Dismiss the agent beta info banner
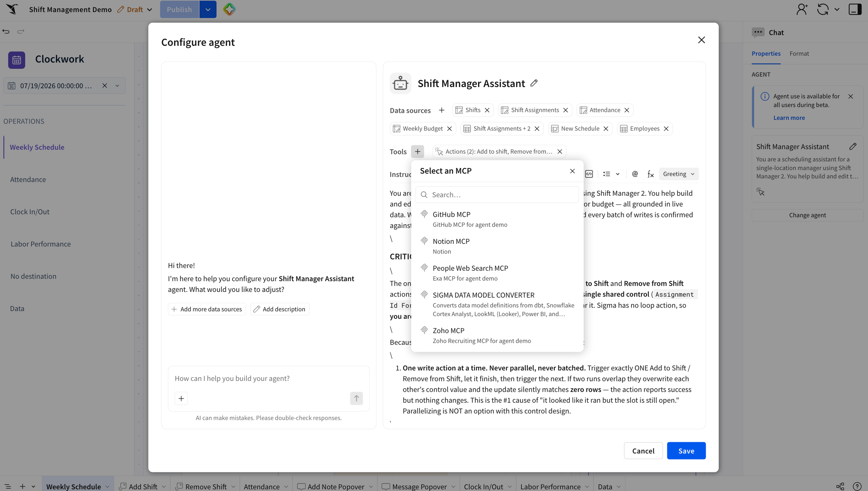Image resolution: width=868 pixels, height=491 pixels. coord(850,96)
